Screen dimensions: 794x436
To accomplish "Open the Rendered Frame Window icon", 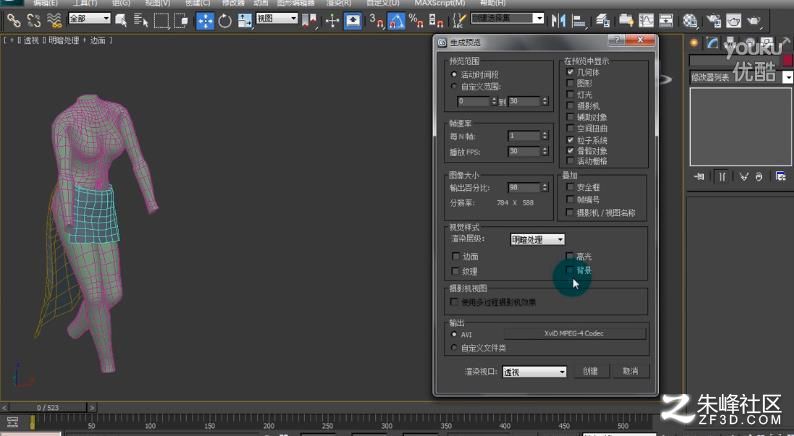I will pos(734,21).
